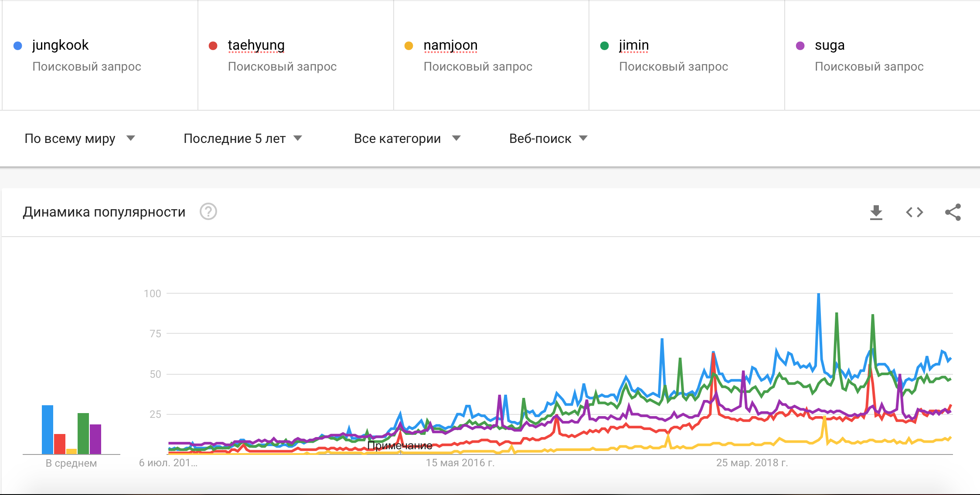
Task: Expand the По всему миру region dropdown
Action: (80, 139)
